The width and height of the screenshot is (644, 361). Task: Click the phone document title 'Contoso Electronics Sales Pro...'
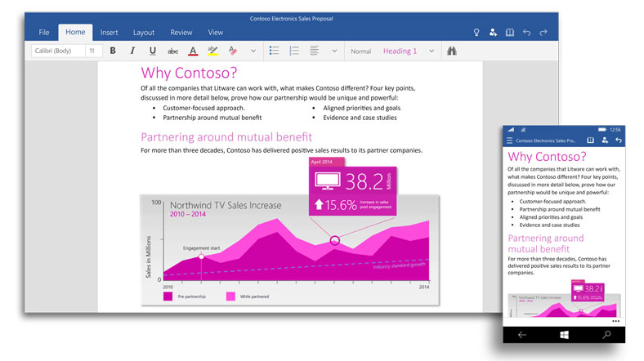(x=546, y=140)
